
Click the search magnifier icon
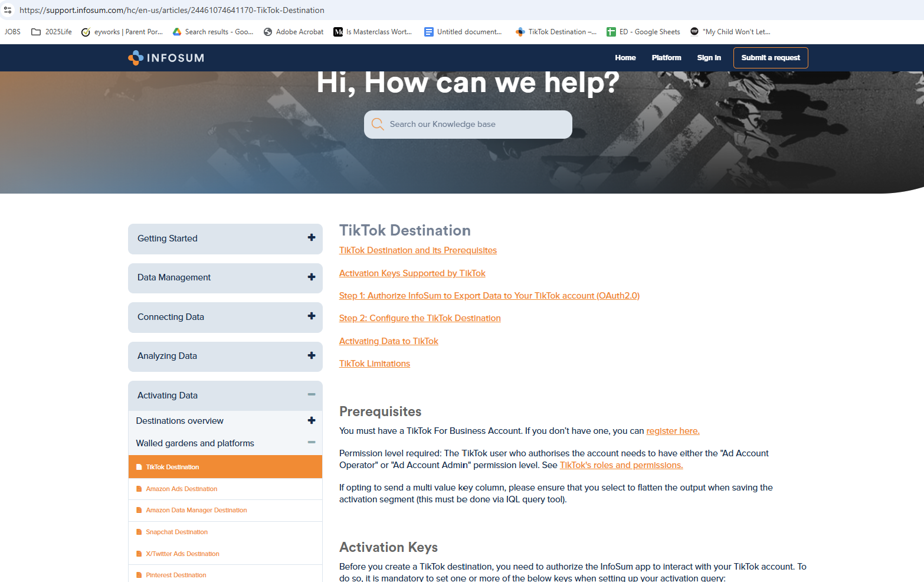tap(378, 125)
